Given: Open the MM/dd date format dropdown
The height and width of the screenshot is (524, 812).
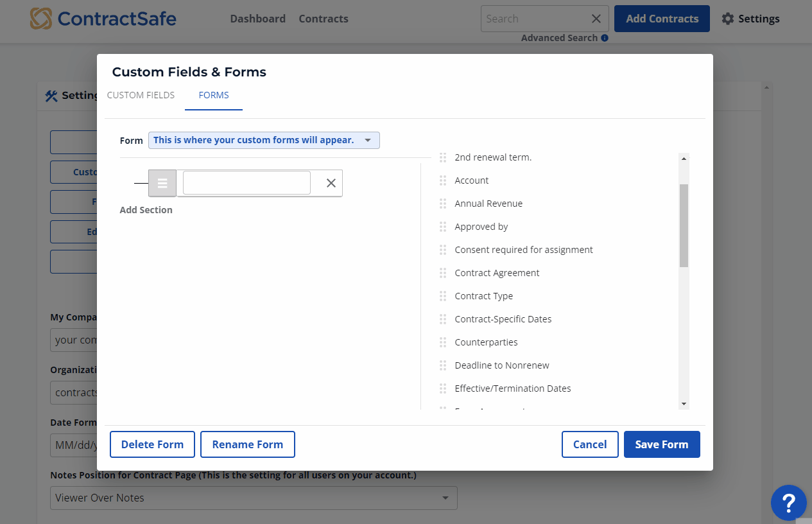Looking at the screenshot, I should [x=76, y=444].
